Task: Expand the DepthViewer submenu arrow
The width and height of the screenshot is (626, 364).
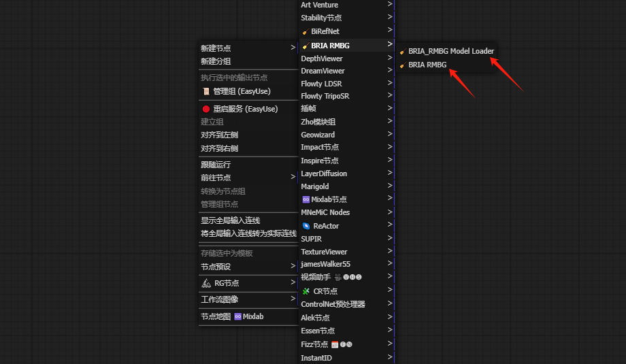Action: 390,58
